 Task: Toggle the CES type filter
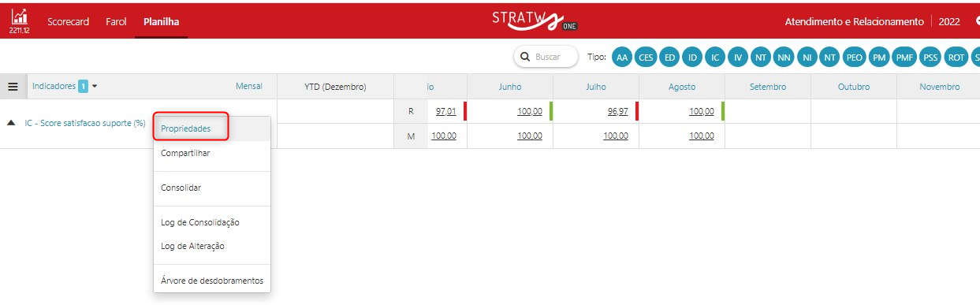click(x=646, y=58)
